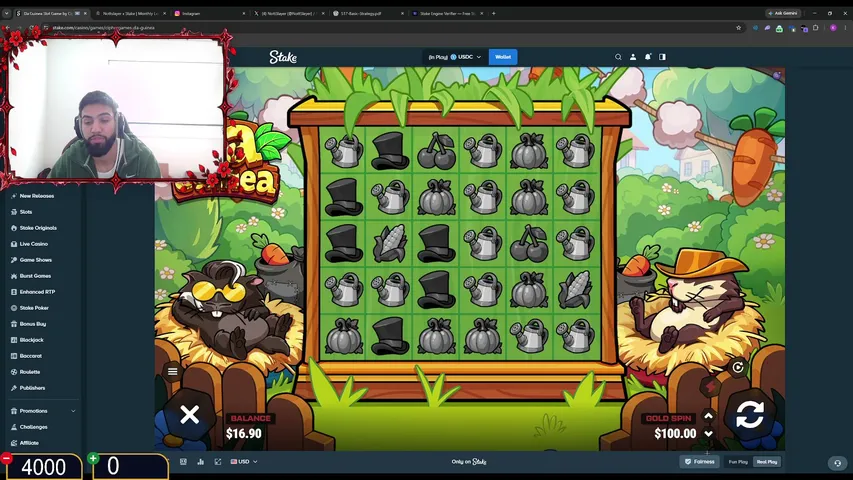Switch to S17-Basic-Strategy.pdf tab

(368, 13)
